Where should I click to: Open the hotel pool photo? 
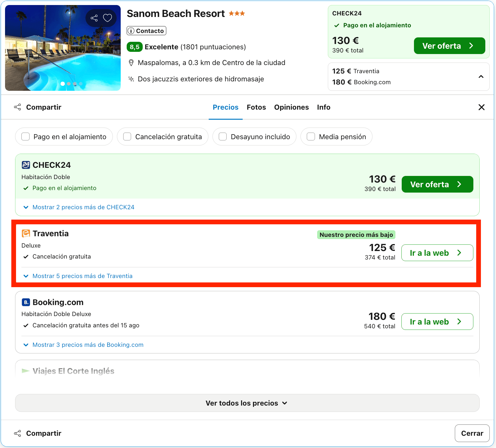(x=63, y=48)
